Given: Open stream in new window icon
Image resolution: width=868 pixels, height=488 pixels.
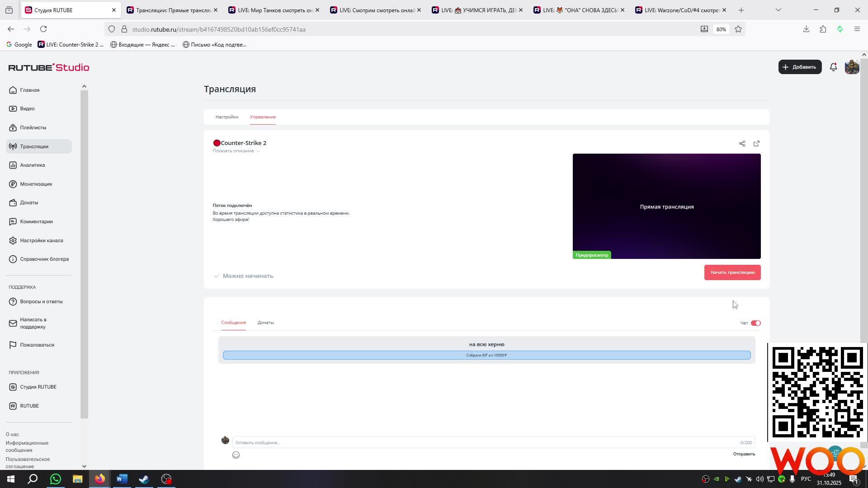Looking at the screenshot, I should (x=756, y=144).
